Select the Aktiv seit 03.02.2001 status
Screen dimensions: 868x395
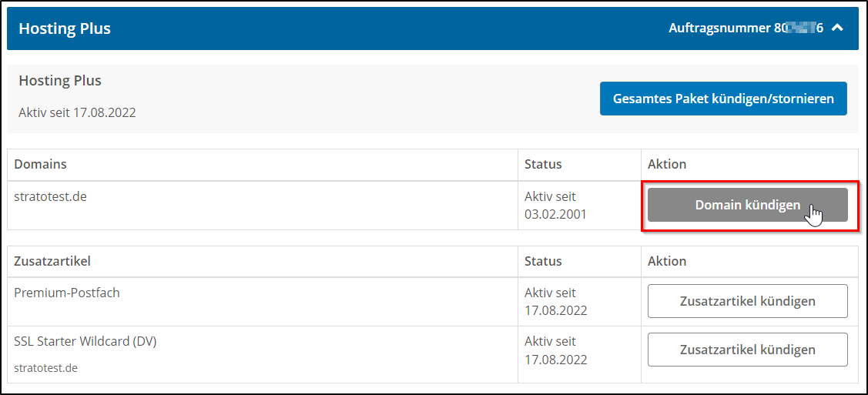(555, 206)
